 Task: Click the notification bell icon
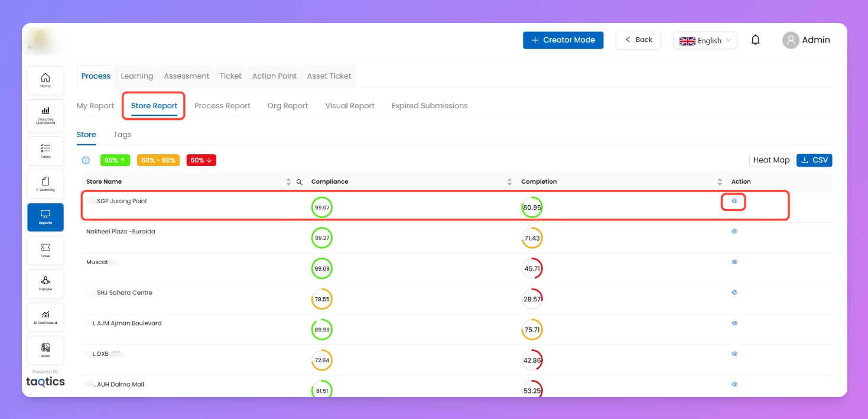tap(755, 40)
